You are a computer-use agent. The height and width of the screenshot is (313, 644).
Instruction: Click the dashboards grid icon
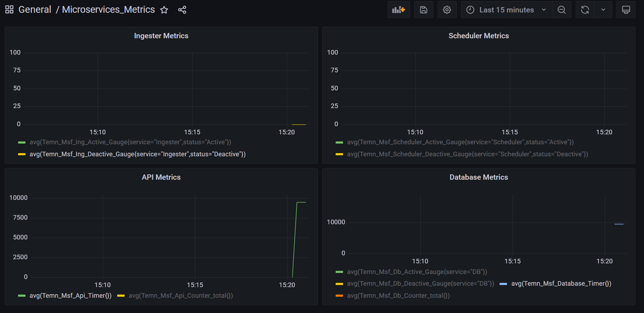pyautogui.click(x=10, y=10)
